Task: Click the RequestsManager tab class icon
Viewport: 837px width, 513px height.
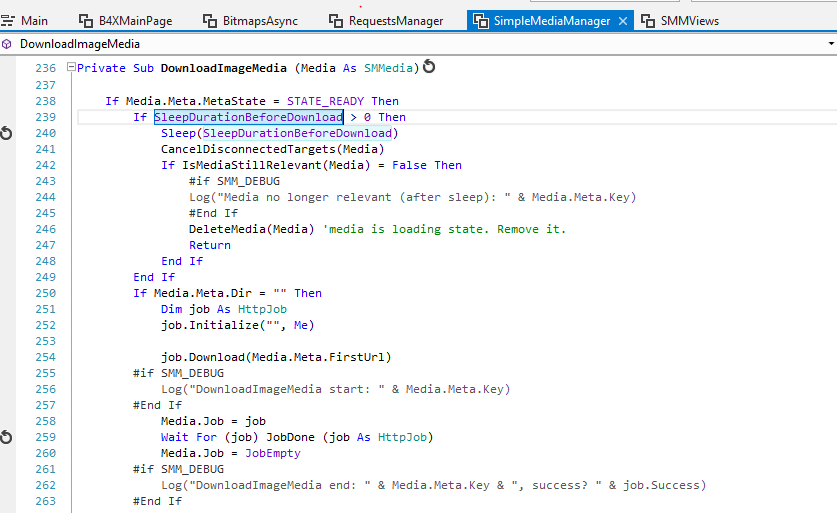Action: coord(336,21)
